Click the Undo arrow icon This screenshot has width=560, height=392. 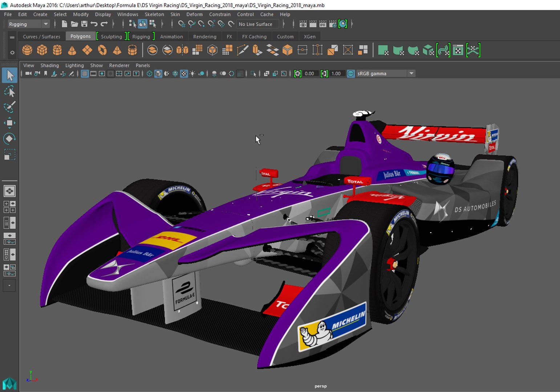(x=94, y=24)
